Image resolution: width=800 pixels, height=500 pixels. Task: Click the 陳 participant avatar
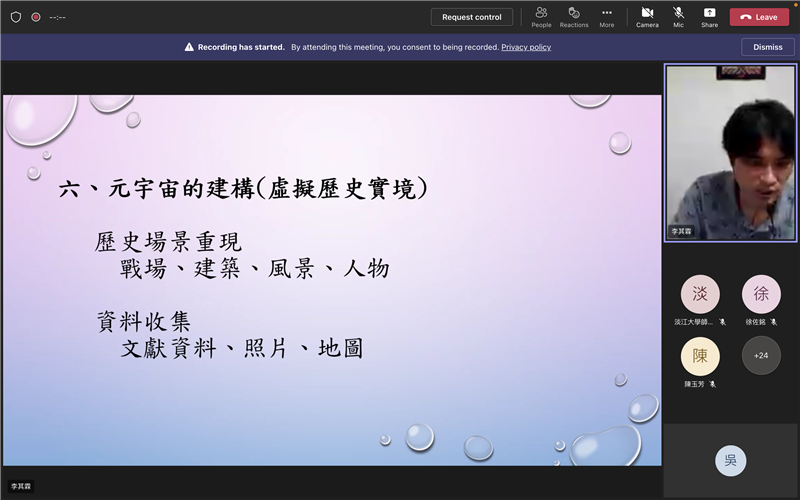[x=700, y=355]
